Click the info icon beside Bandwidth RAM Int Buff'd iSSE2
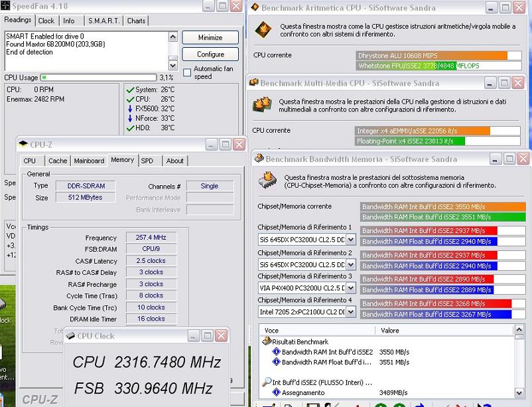This screenshot has width=532, height=407. (277, 352)
